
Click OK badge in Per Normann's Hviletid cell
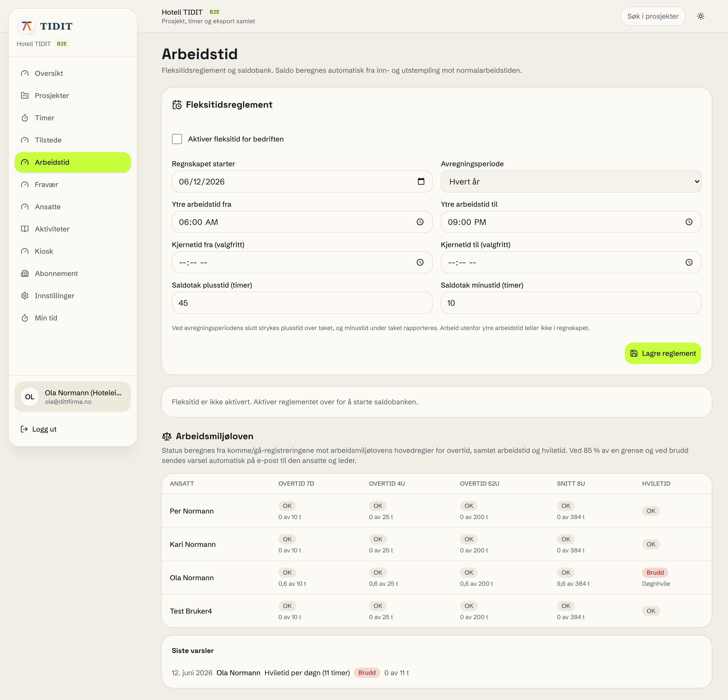651,511
